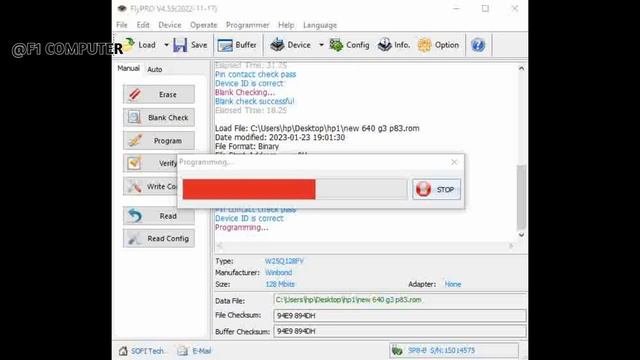Viewport: 640px width, 360px height.
Task: Open the File menu
Action: tap(122, 25)
